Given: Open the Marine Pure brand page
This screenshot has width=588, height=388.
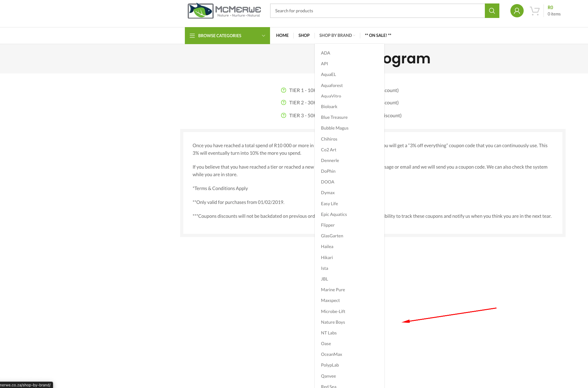Looking at the screenshot, I should tap(333, 290).
